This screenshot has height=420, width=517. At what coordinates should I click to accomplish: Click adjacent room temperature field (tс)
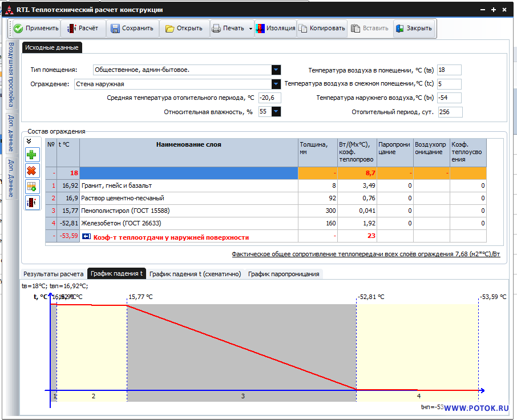point(449,84)
